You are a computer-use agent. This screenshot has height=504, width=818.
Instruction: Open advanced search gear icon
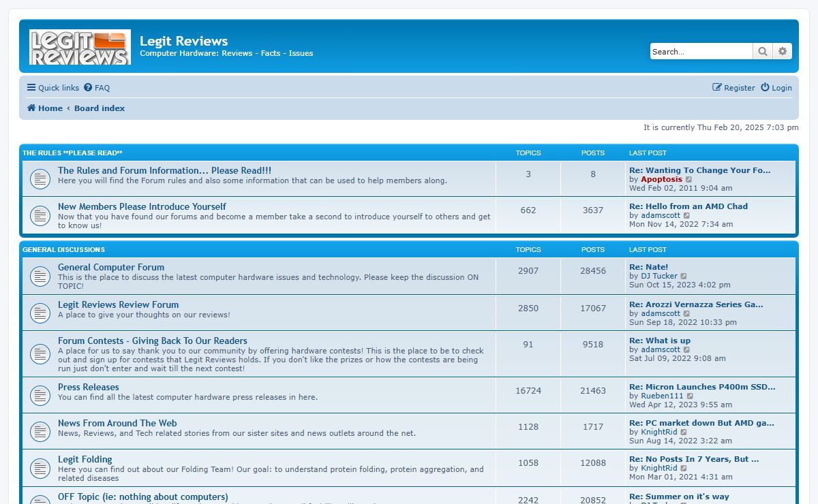pos(783,51)
